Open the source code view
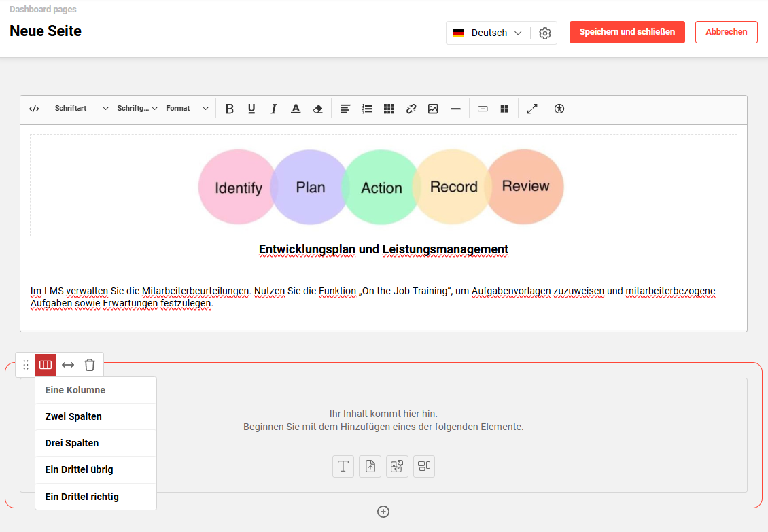Screen dimensions: 768x532 point(34,108)
